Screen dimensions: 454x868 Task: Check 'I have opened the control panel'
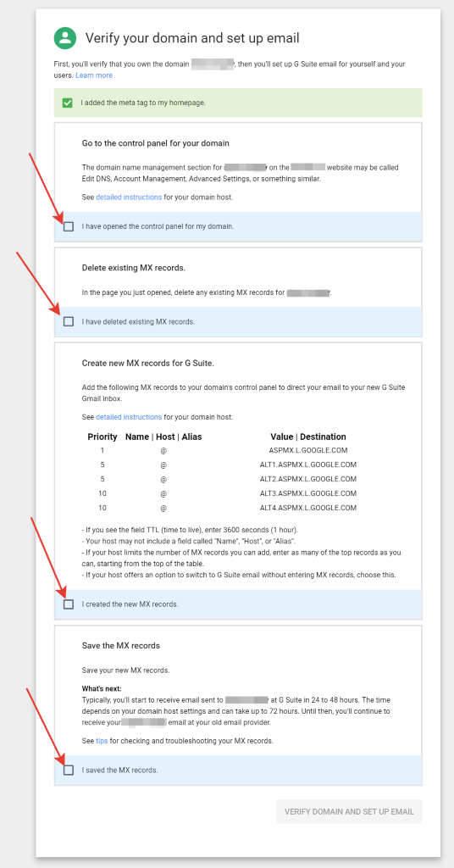[69, 226]
